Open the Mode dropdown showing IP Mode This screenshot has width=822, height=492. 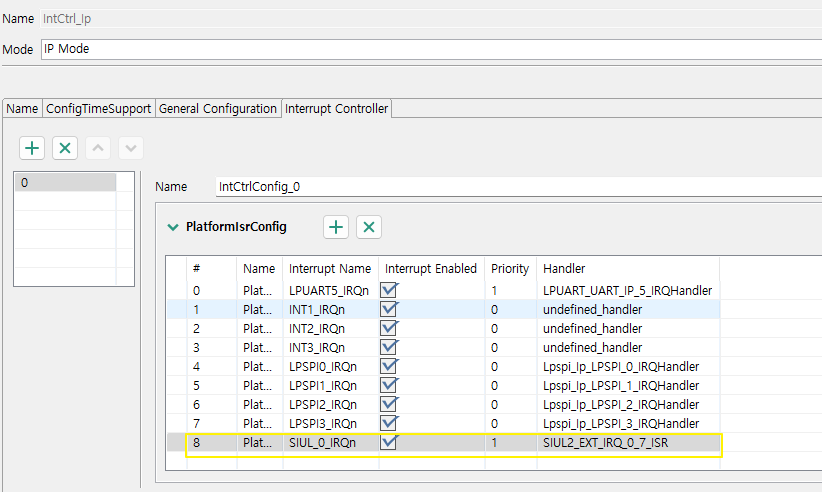(430, 49)
